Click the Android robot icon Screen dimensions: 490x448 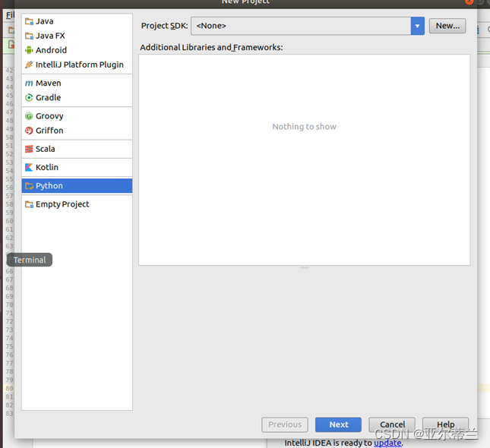[29, 50]
